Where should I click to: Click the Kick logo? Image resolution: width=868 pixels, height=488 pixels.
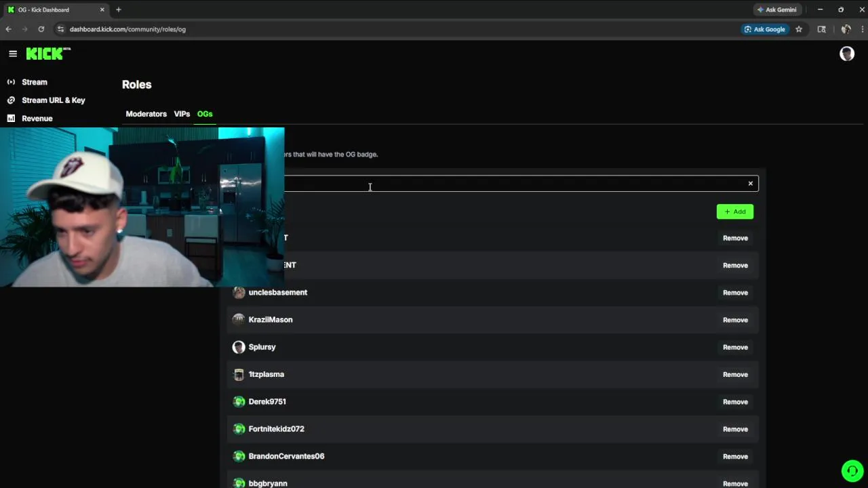pyautogui.click(x=48, y=54)
